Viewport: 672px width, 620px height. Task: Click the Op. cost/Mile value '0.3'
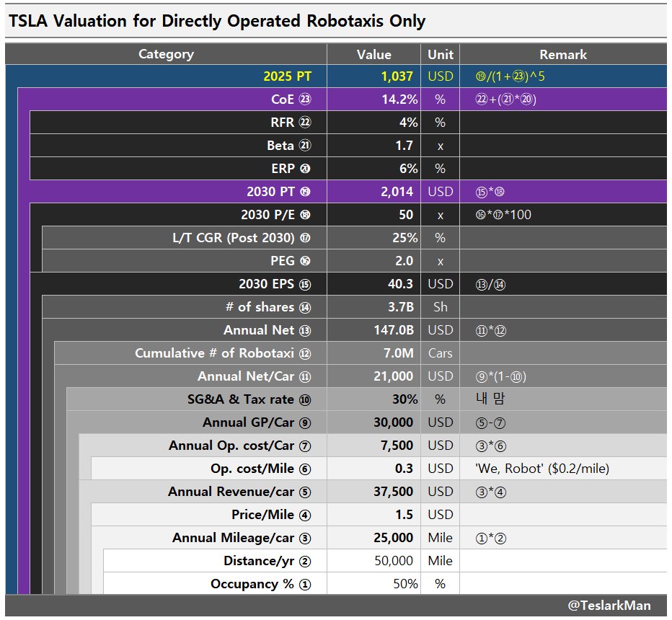404,469
